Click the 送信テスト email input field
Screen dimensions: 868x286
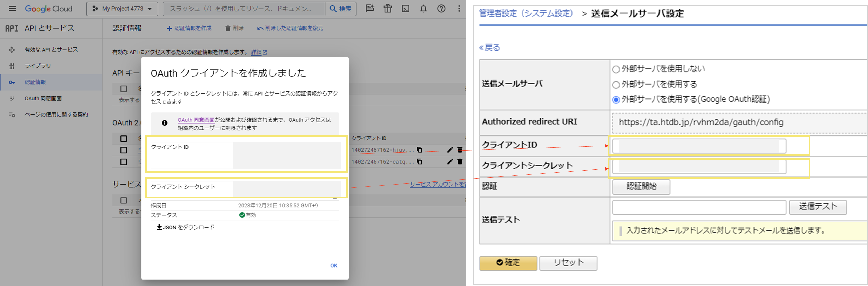point(697,207)
